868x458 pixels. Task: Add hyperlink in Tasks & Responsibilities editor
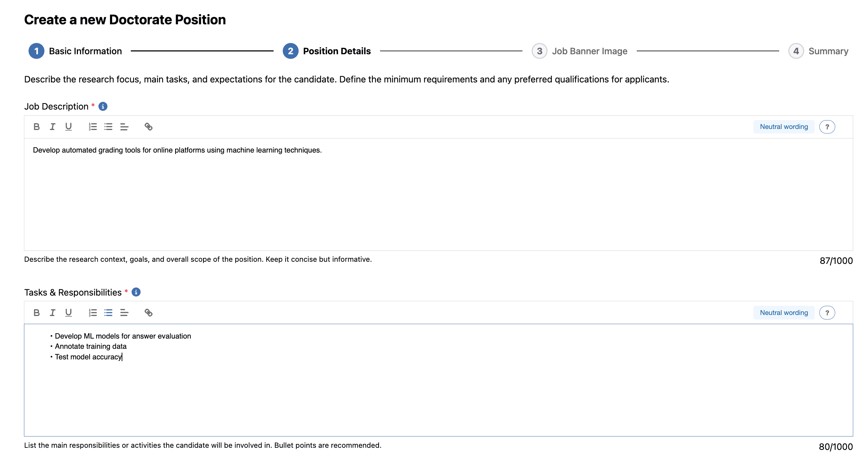tap(148, 312)
